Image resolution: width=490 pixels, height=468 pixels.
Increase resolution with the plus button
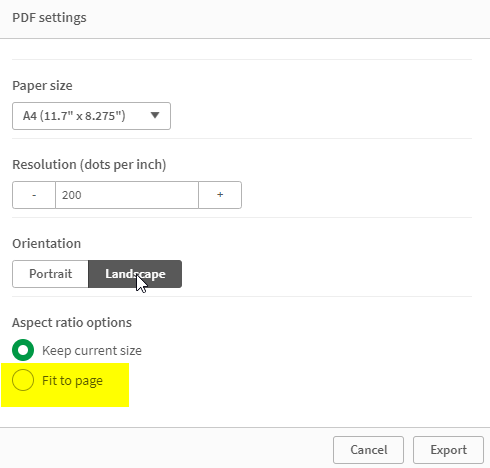[x=220, y=195]
